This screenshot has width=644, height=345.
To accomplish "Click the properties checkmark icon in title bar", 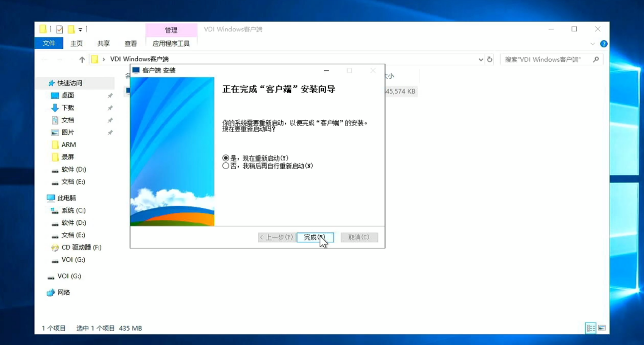I will tap(60, 29).
